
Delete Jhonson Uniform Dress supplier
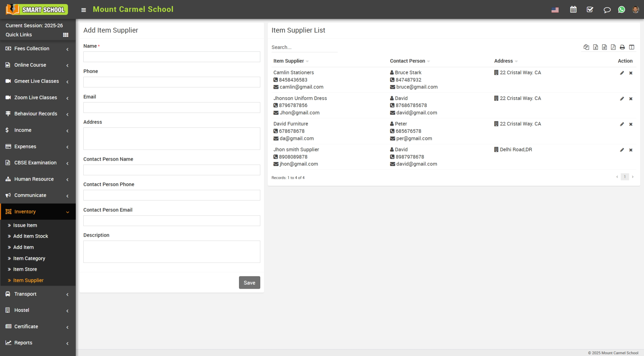point(631,99)
